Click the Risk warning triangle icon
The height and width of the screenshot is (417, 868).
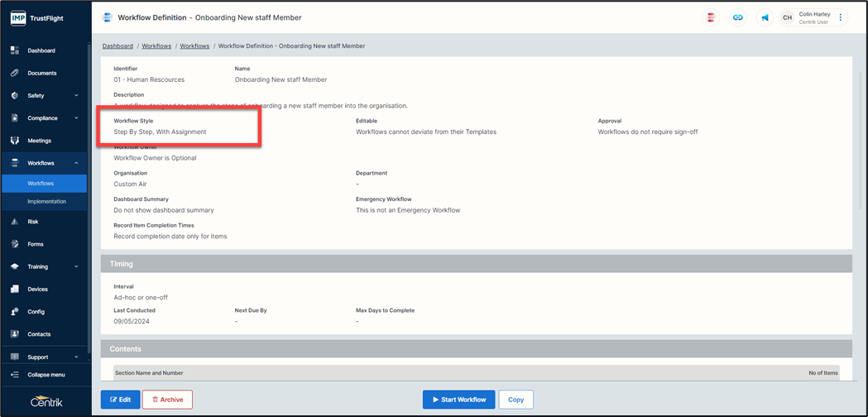pos(15,222)
